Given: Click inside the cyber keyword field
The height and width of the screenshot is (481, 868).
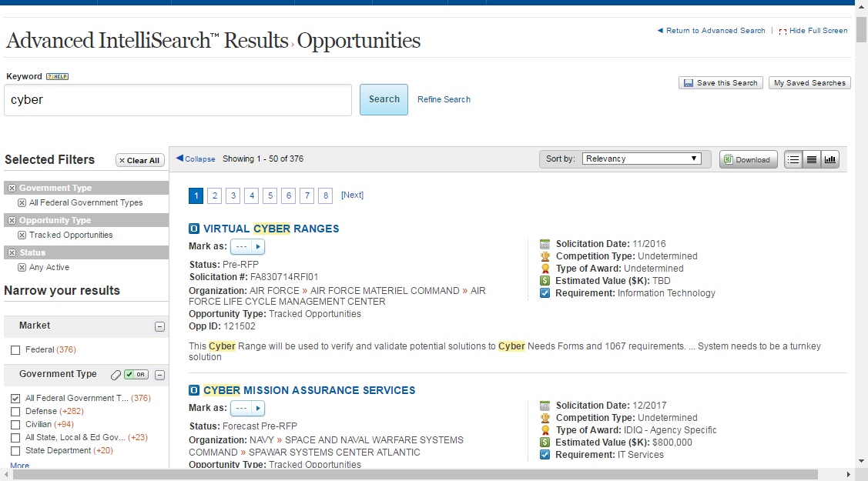Looking at the screenshot, I should pyautogui.click(x=177, y=100).
